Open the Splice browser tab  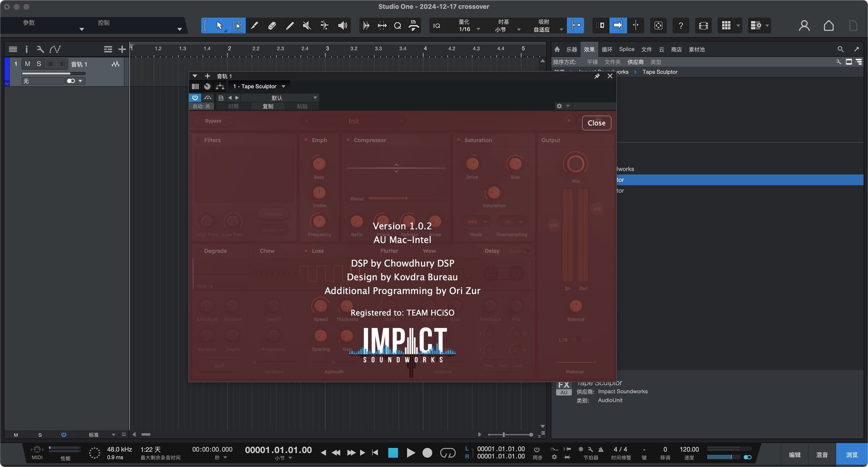[627, 49]
